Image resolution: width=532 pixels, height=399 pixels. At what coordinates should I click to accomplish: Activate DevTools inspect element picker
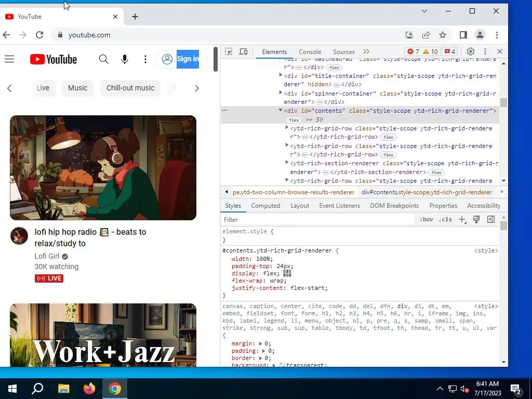(229, 51)
